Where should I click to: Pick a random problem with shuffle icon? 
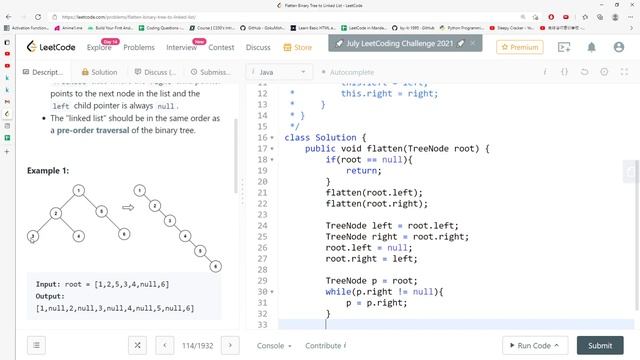(138, 345)
